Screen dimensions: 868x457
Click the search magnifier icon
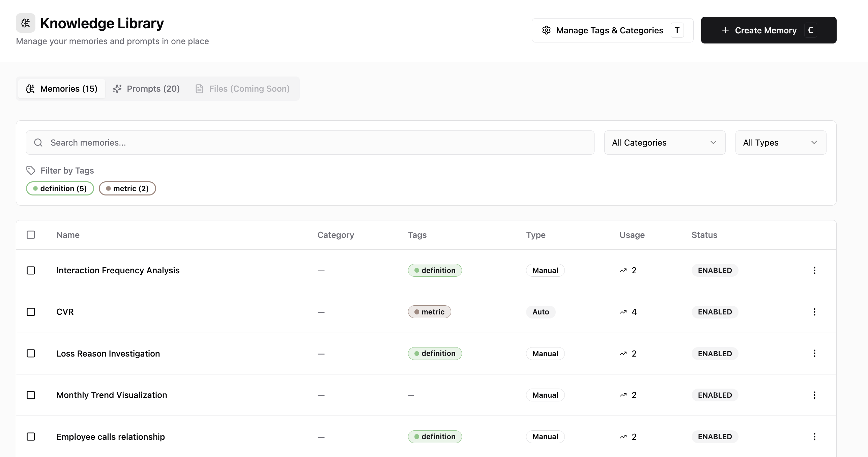(x=38, y=143)
